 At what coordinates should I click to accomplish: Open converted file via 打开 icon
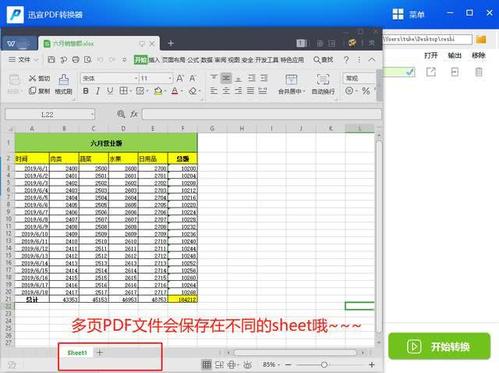(x=431, y=72)
